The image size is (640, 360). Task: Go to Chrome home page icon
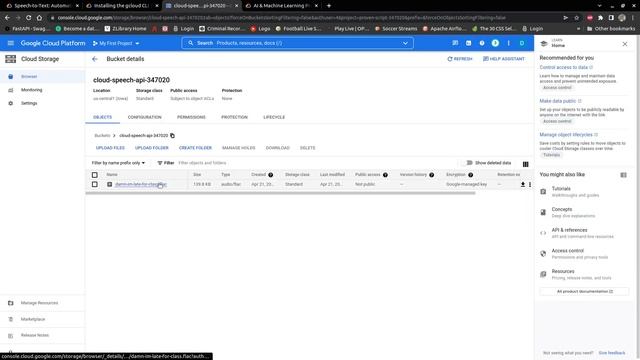click(39, 18)
